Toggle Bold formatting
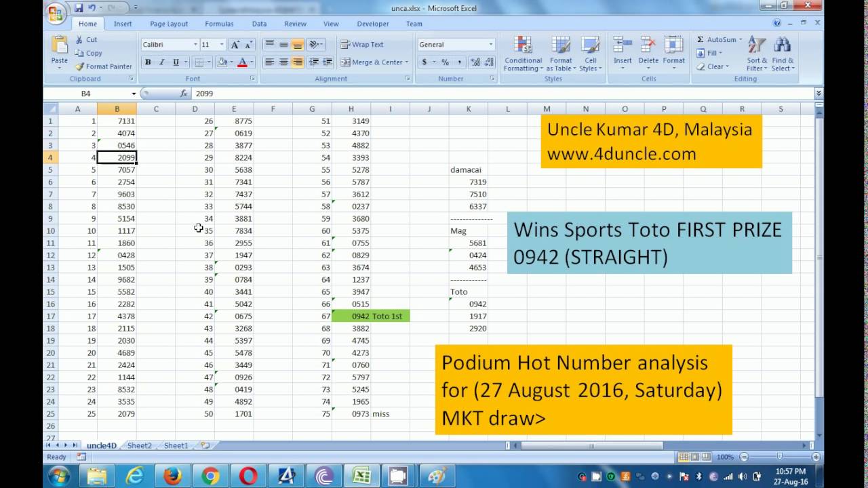 [148, 62]
